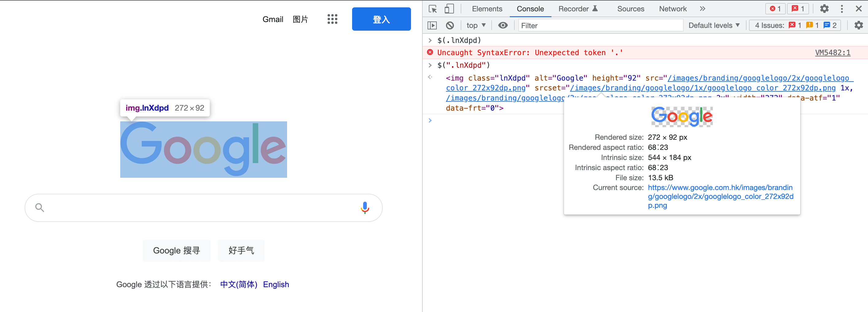Open the 4 Issues summary
868x312 pixels.
point(795,25)
